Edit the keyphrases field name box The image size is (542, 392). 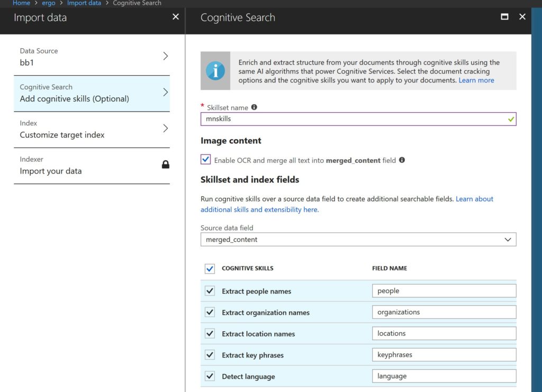[444, 355]
